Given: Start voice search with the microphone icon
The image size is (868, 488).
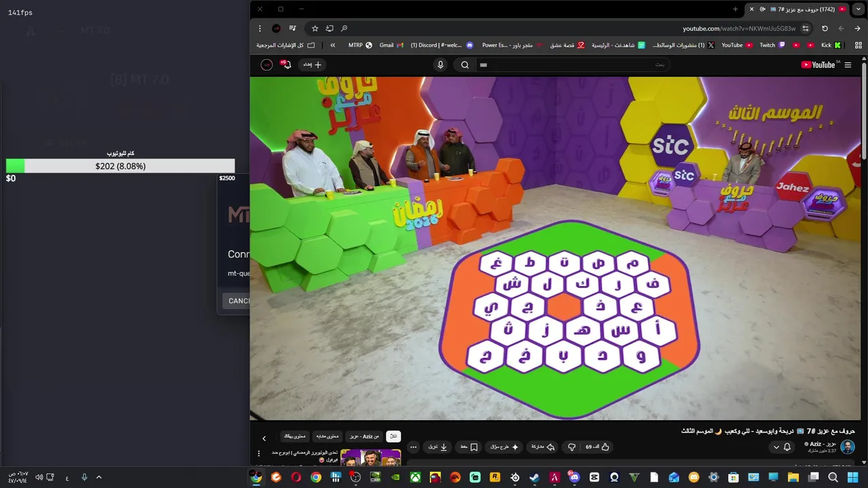Looking at the screenshot, I should (x=440, y=65).
